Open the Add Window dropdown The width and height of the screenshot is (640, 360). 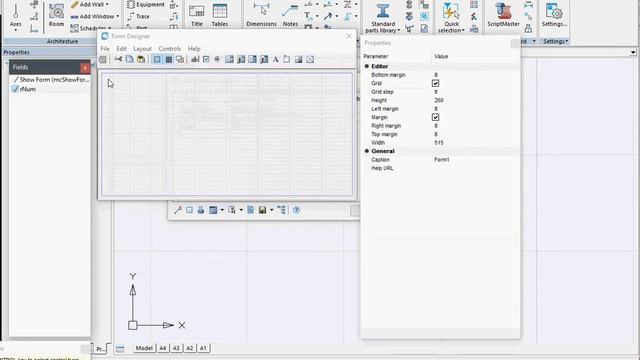(x=118, y=16)
